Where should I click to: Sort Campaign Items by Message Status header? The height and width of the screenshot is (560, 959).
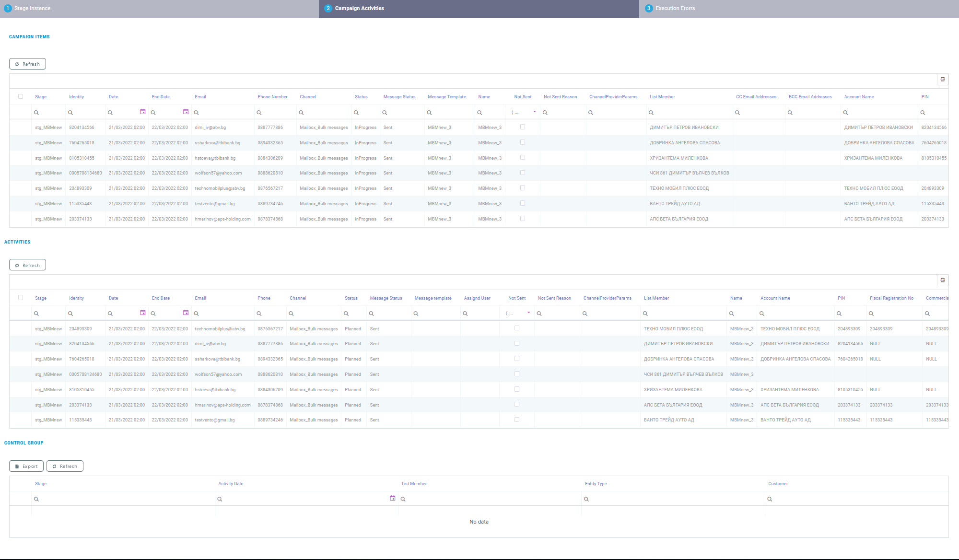point(399,97)
